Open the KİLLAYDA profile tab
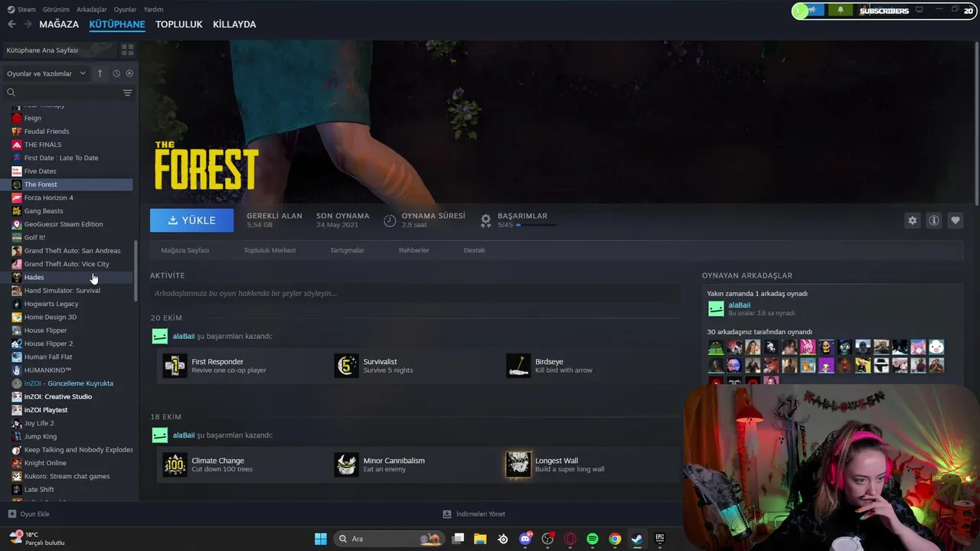Viewport: 980px width, 551px height. (234, 24)
